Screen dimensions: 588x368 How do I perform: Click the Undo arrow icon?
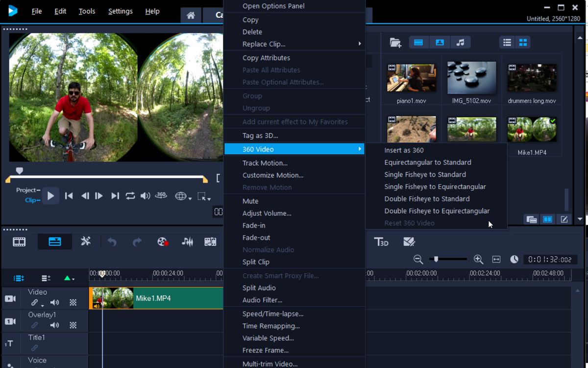click(112, 241)
